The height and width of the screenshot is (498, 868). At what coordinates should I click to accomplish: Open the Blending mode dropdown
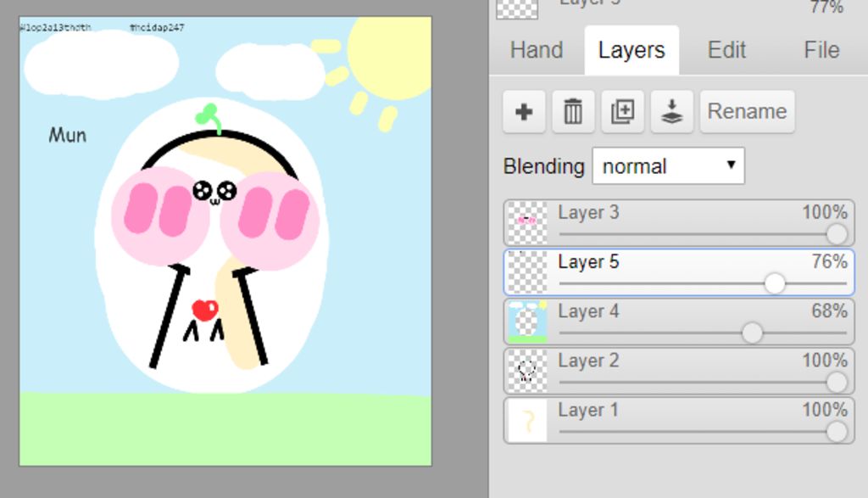point(668,165)
